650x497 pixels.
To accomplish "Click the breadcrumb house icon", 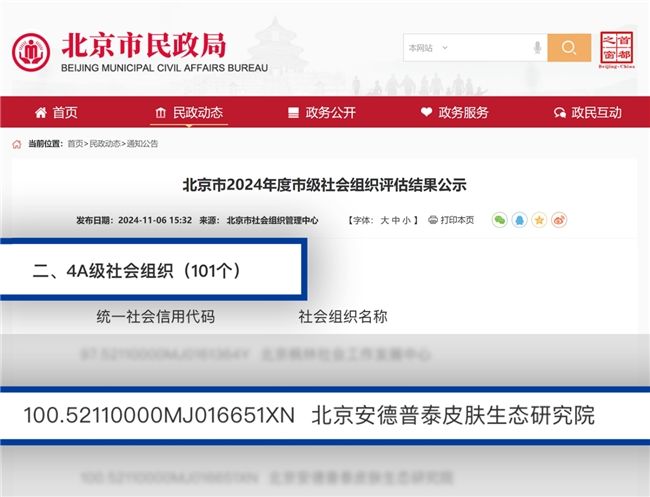I will click(17, 144).
